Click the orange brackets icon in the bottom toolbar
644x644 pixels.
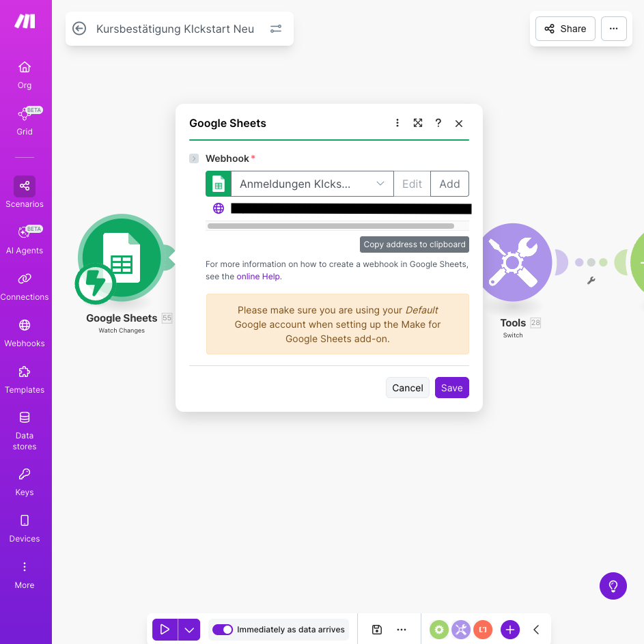[x=483, y=630]
